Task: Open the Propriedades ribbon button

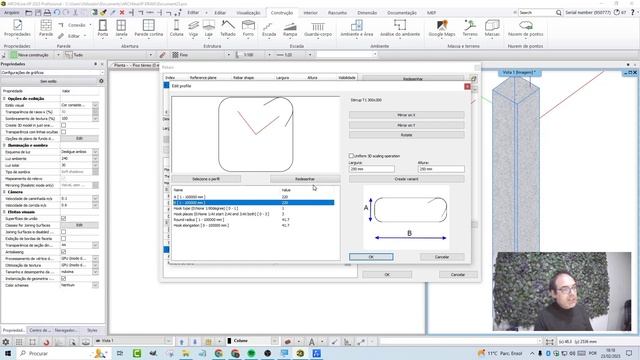Action: coord(17,28)
